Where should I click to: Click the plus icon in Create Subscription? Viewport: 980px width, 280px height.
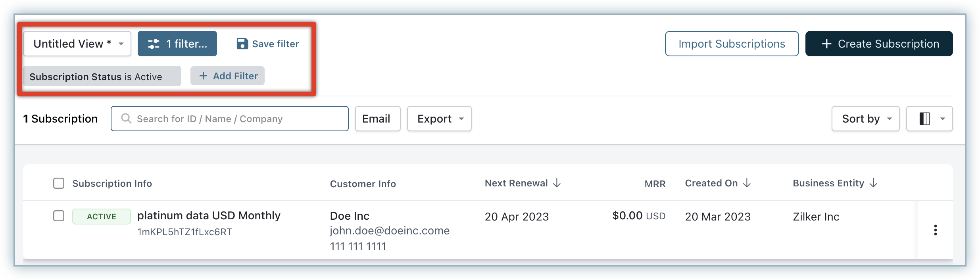tap(826, 44)
